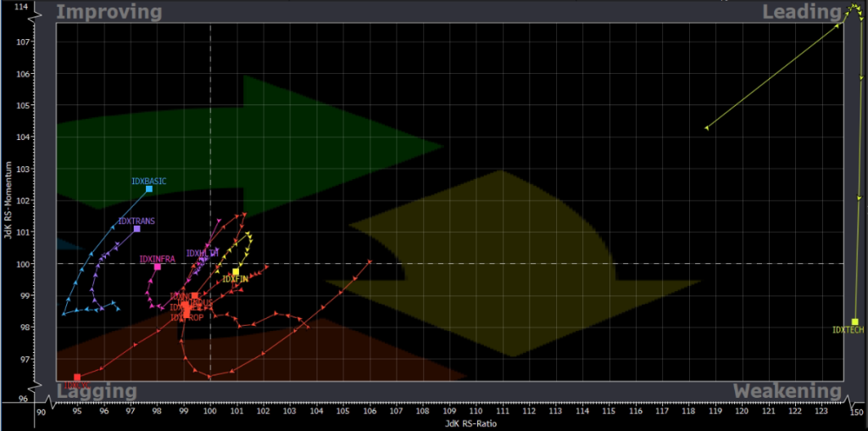The height and width of the screenshot is (431, 868).
Task: Click the 120 value on RS-Ratio axis
Action: click(742, 412)
